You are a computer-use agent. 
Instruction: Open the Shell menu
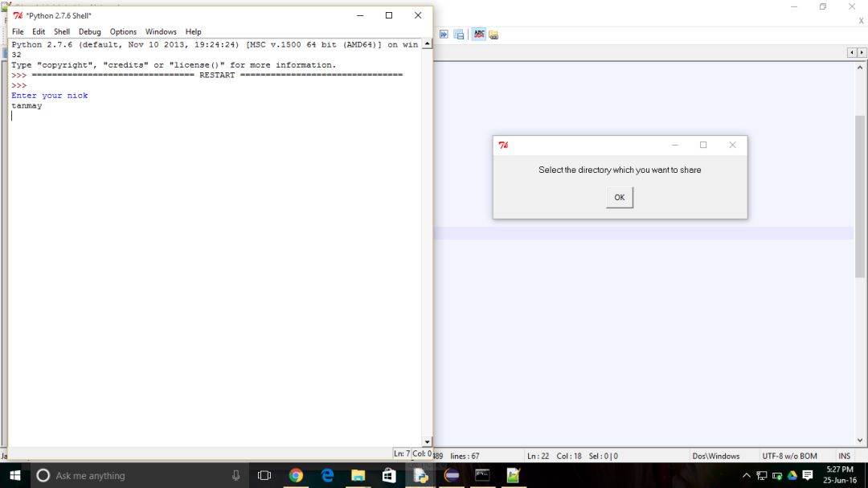(61, 31)
